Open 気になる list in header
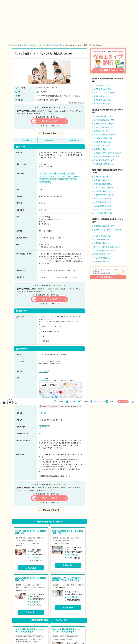This screenshot has height=644, width=138. [x=83, y=402]
